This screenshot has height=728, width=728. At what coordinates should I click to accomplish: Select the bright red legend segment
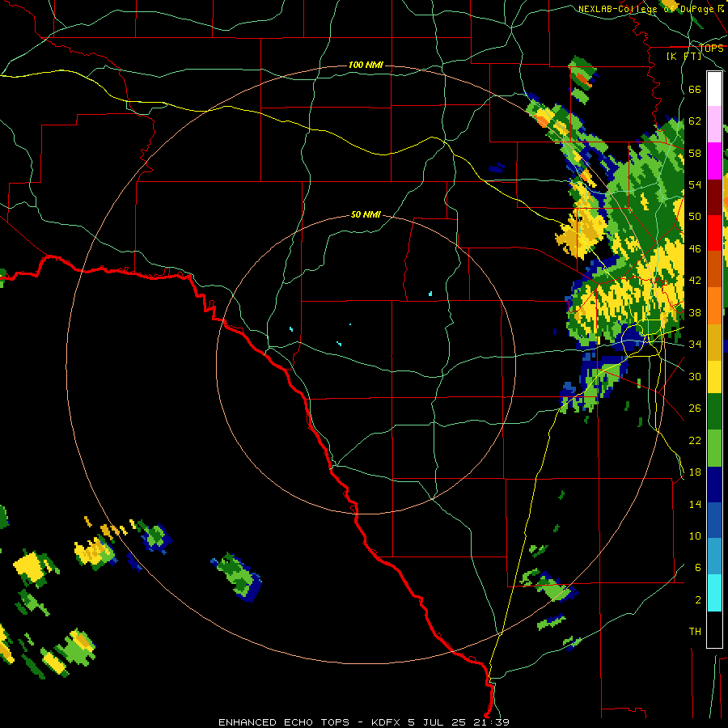[x=714, y=233]
